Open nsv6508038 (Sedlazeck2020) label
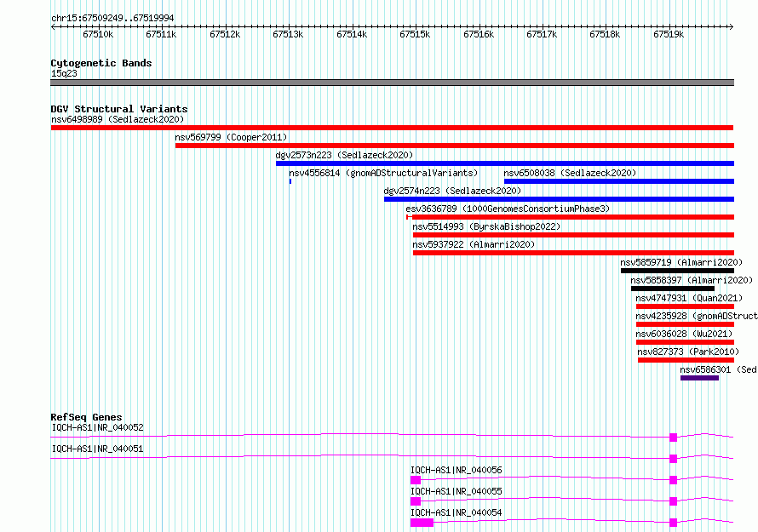The width and height of the screenshot is (758, 532). click(x=570, y=173)
